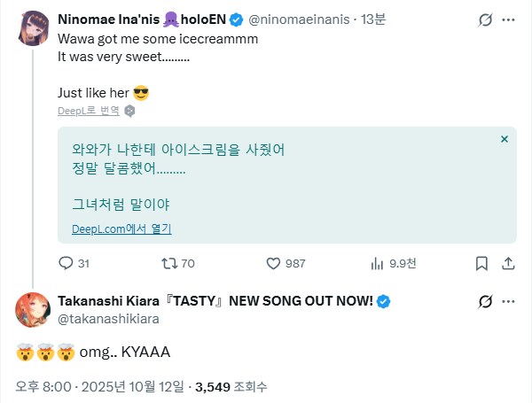
Task: Open more options menu on Ina's tweet
Action: 509,19
